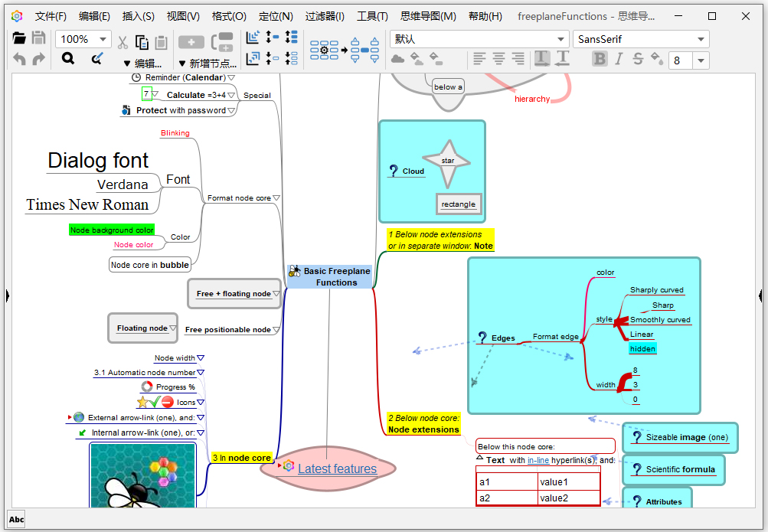The image size is (768, 532).
Task: Open the SansSerif font dropdown
Action: pyautogui.click(x=700, y=40)
